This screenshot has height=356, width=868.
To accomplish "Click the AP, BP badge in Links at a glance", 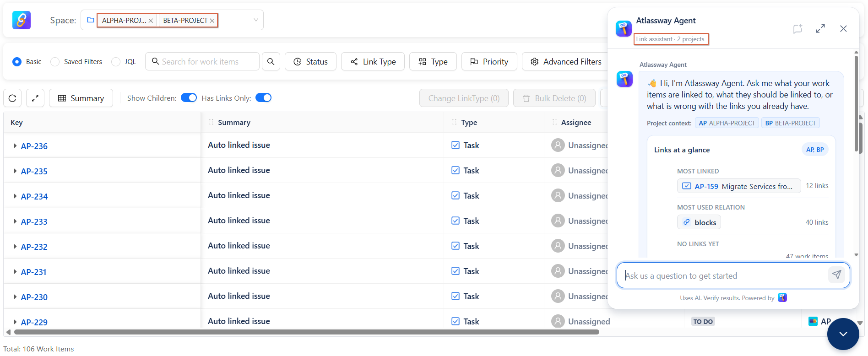I will 815,150.
